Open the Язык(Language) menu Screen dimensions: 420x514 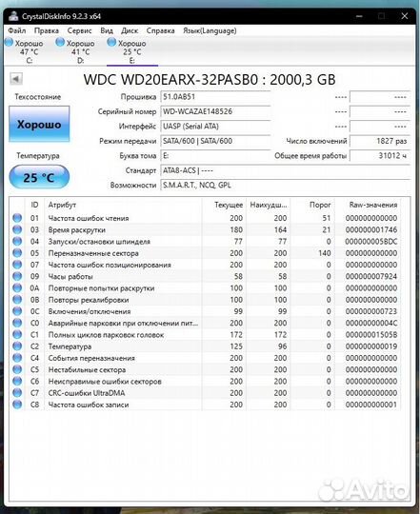(210, 30)
